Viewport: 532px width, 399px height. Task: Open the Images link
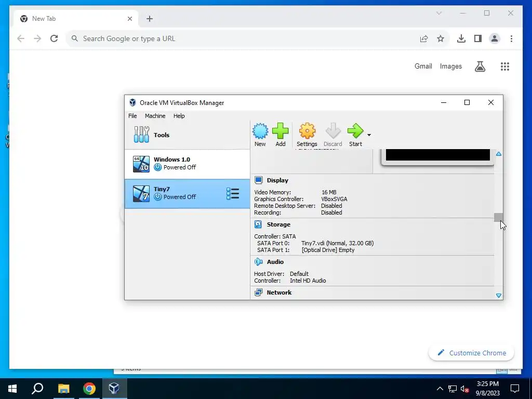pyautogui.click(x=450, y=66)
